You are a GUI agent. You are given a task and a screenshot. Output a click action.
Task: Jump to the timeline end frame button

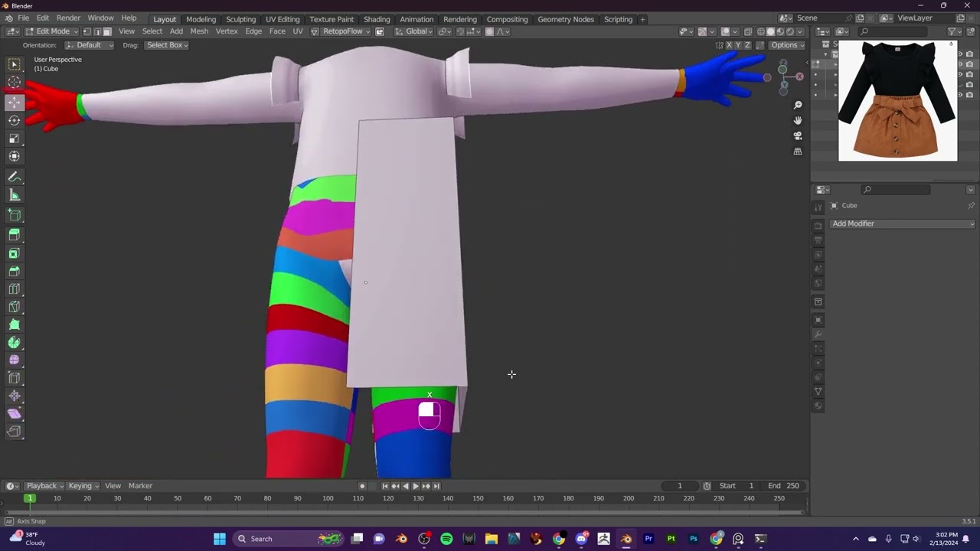coord(436,486)
